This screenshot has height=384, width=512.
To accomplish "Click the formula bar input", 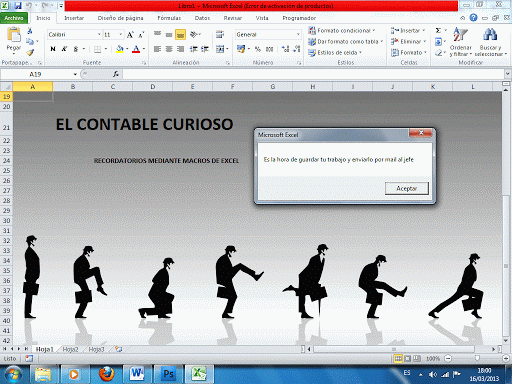I will click(x=313, y=74).
